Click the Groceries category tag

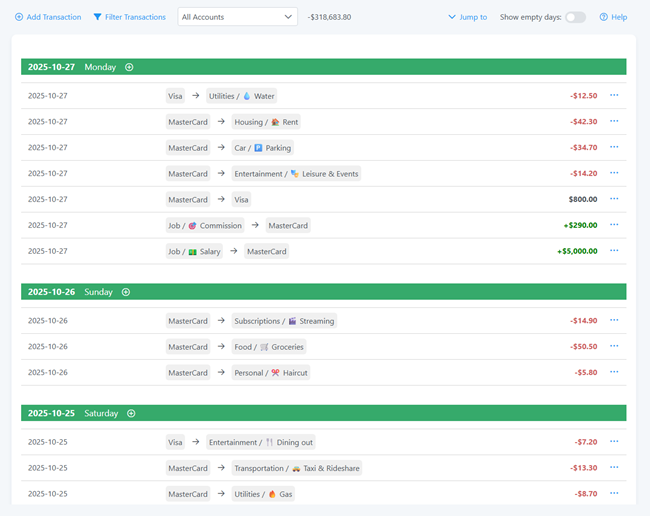tap(268, 347)
